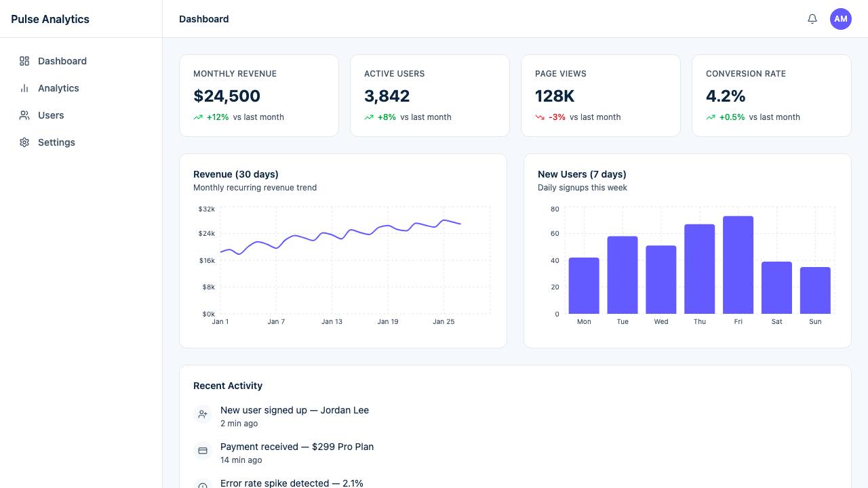Select the Conversion Rate card
The width and height of the screenshot is (868, 488).
pos(772,96)
